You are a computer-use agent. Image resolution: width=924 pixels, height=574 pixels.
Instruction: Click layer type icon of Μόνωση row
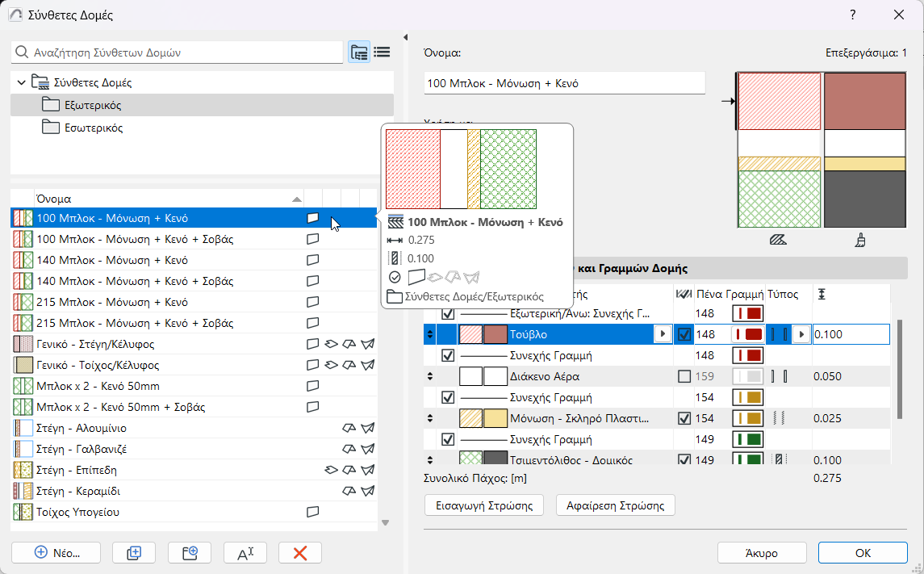779,418
